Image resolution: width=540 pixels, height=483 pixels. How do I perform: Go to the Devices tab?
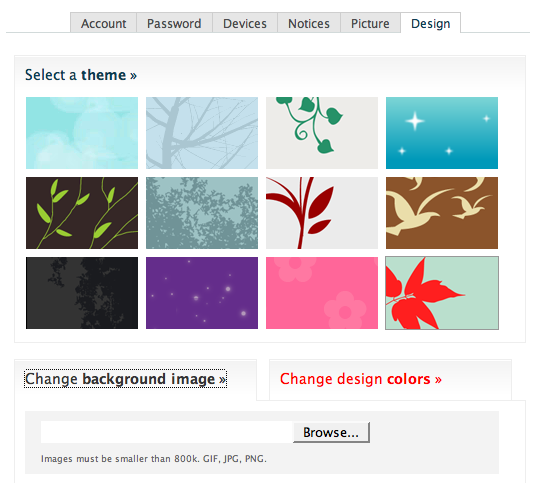pyautogui.click(x=245, y=23)
